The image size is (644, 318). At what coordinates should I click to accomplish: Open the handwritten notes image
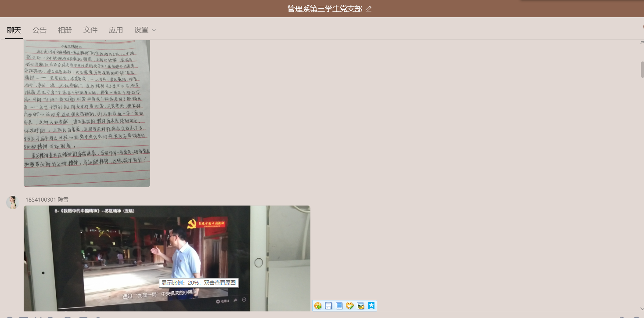(87, 113)
